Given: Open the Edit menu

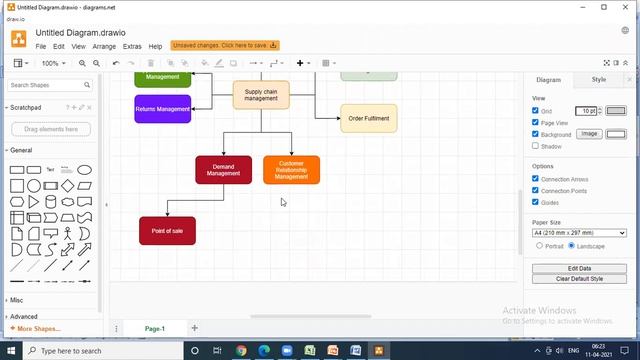Looking at the screenshot, I should tap(59, 47).
